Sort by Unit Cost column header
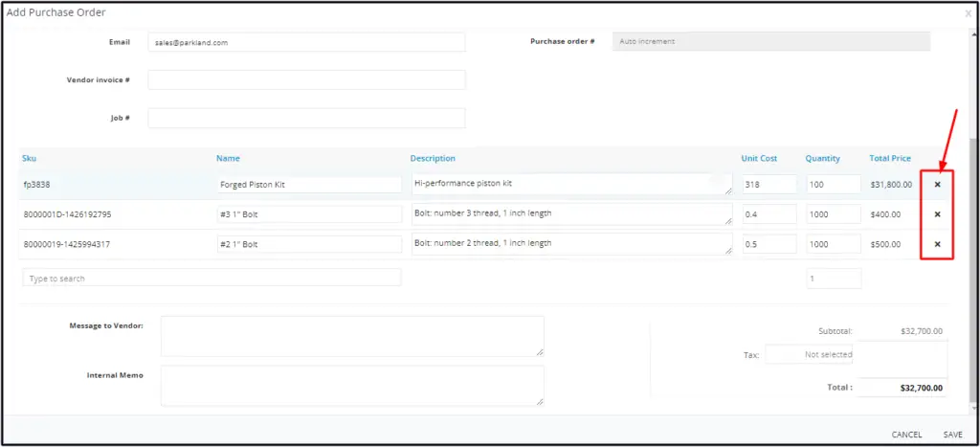This screenshot has height=447, width=980. click(759, 158)
